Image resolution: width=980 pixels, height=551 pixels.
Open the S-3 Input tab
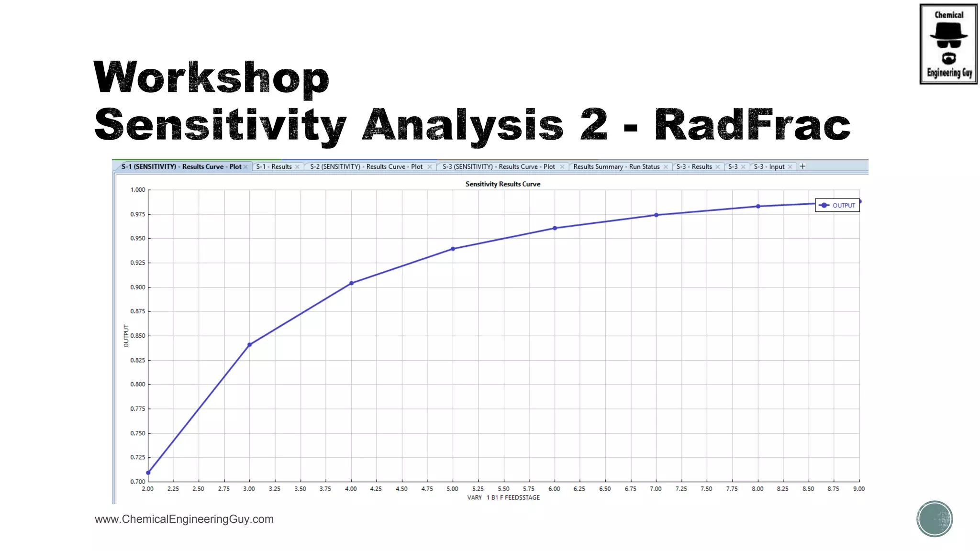click(769, 167)
